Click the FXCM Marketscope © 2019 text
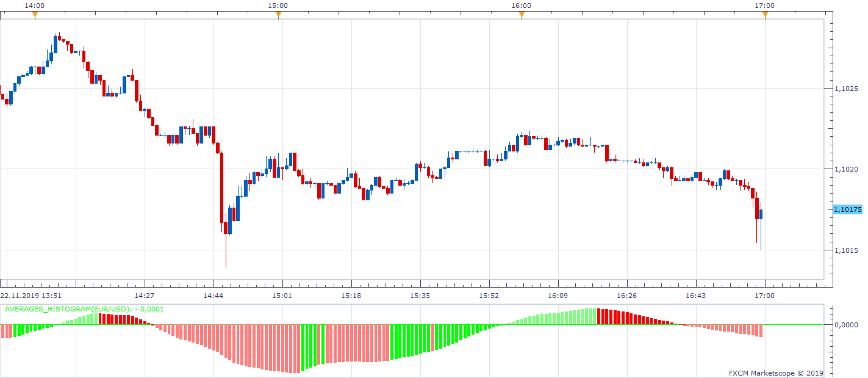The height and width of the screenshot is (378, 868). pos(776,373)
